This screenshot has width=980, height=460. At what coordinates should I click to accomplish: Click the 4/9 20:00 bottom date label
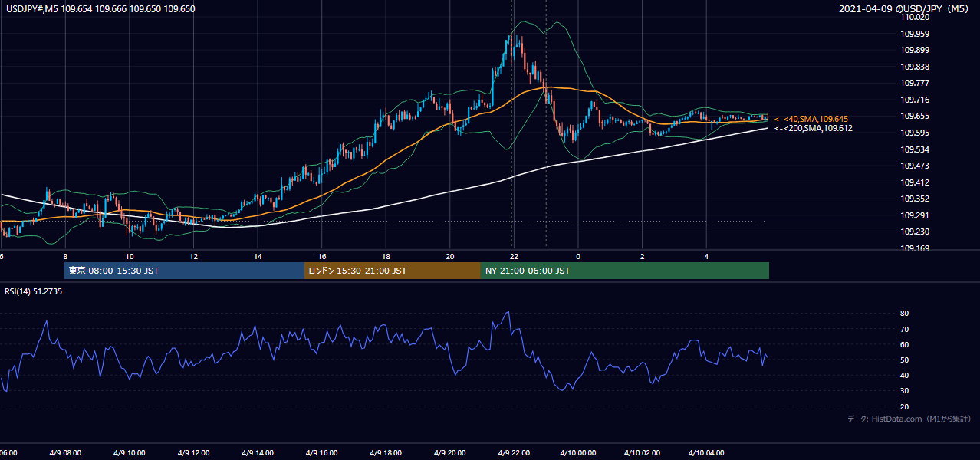(x=450, y=452)
